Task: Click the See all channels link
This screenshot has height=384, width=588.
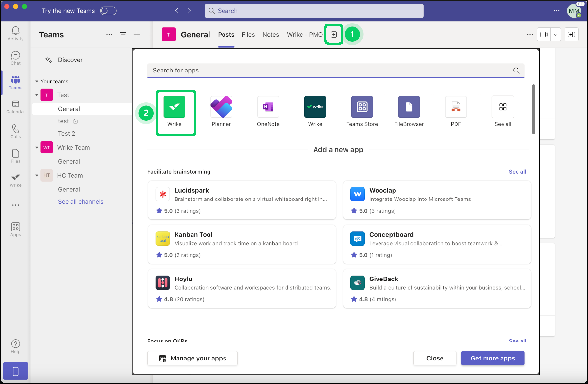Action: click(x=81, y=202)
